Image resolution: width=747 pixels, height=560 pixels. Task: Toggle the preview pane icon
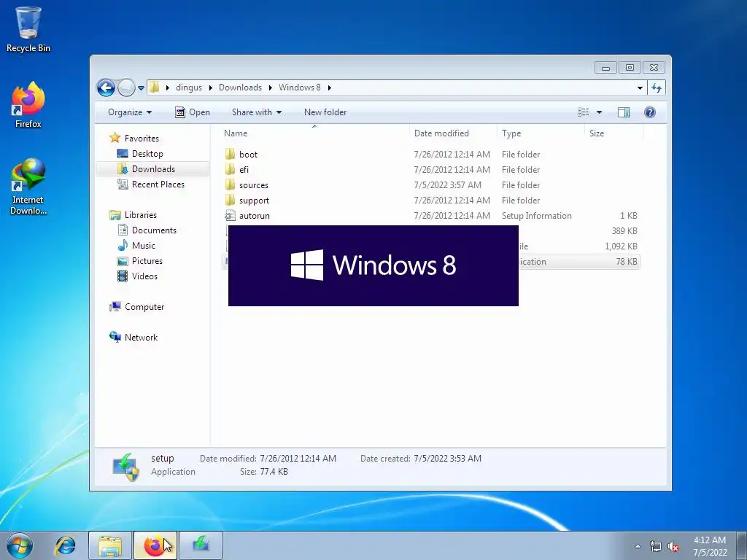624,112
